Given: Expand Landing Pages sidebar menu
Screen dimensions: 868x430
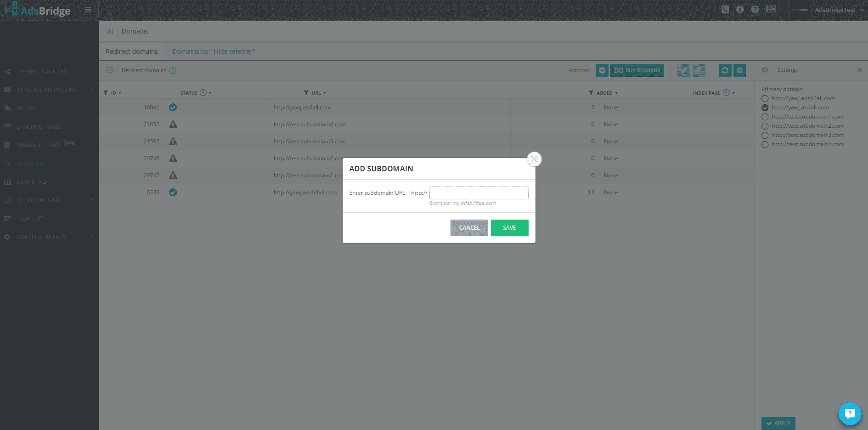Looking at the screenshot, I should 49,126.
